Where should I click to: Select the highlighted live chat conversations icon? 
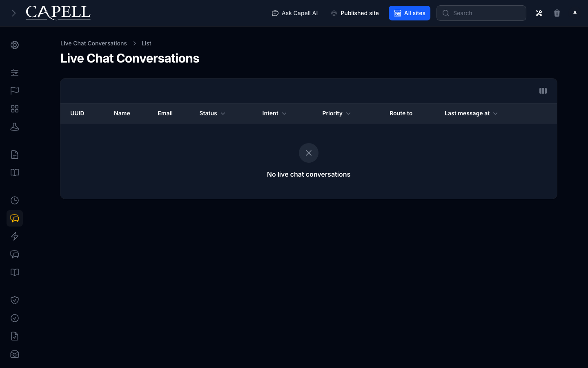pos(15,218)
